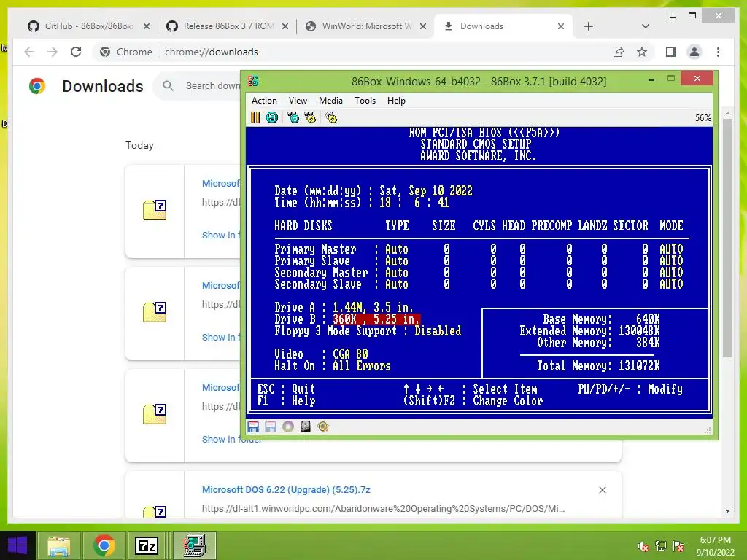
Task: Click the Halt On All Errors value
Action: [362, 366]
